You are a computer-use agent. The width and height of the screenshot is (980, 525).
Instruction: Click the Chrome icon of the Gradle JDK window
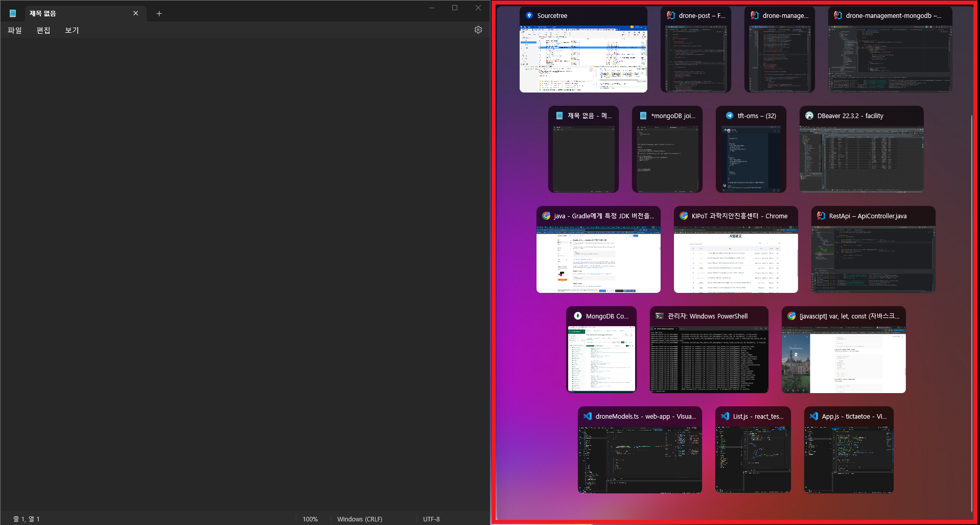point(546,216)
